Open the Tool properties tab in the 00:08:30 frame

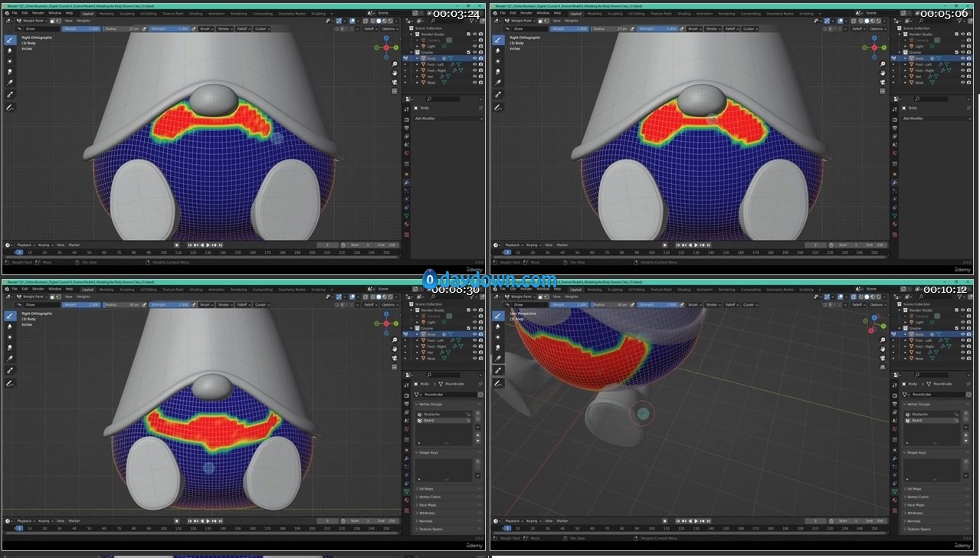pos(407,384)
